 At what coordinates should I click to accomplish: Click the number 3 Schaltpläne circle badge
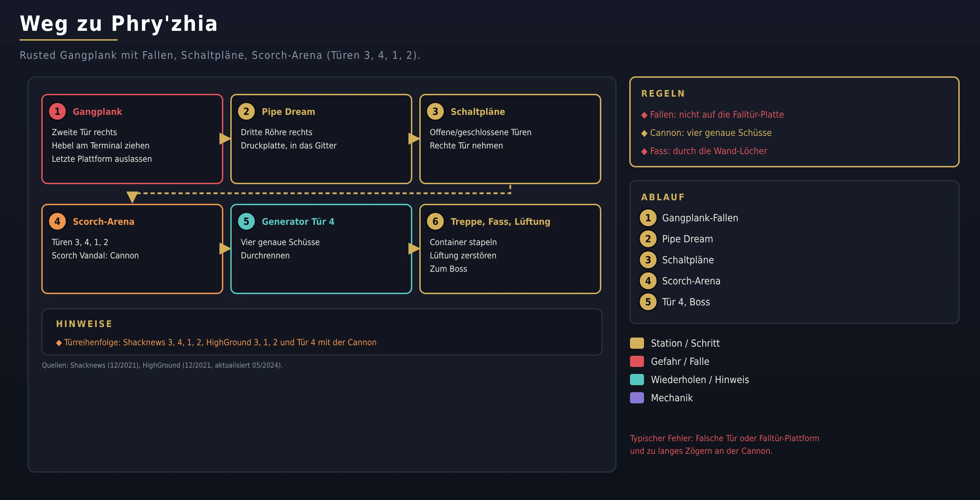[x=435, y=111]
